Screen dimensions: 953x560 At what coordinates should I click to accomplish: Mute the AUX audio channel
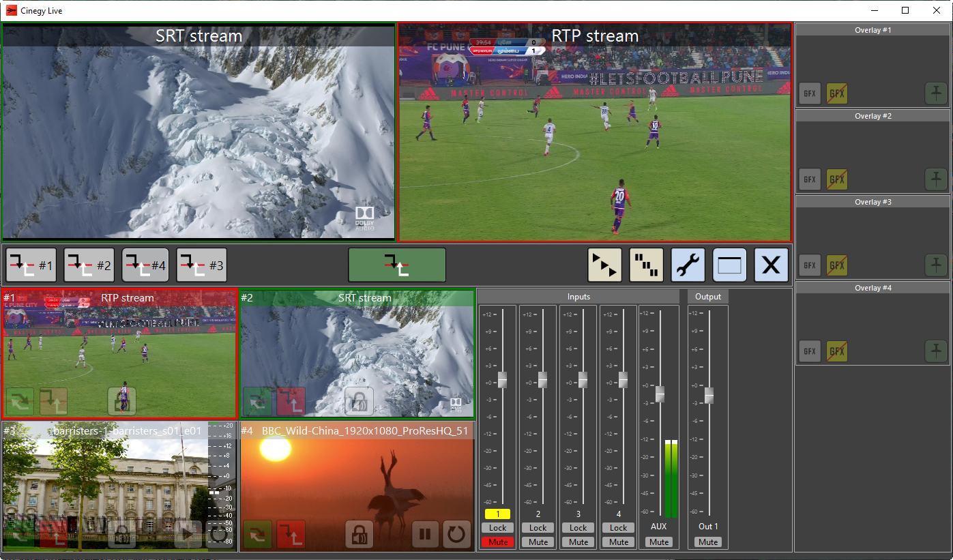pos(659,542)
